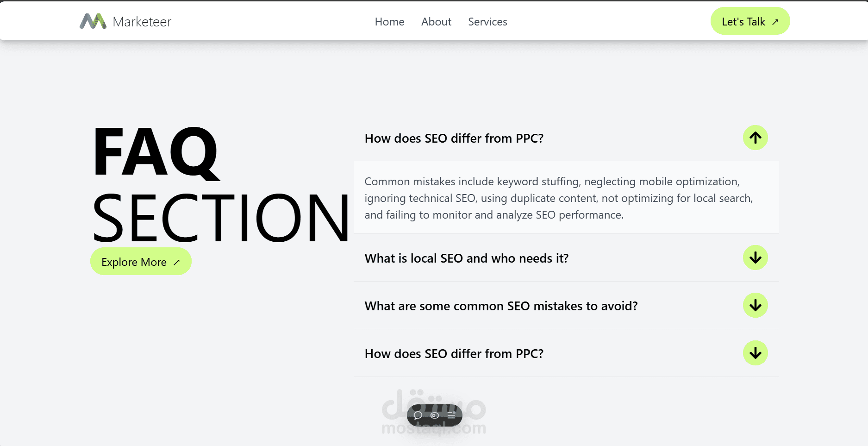This screenshot has width=868, height=446.
Task: Select Services in the navigation bar
Action: coord(487,22)
